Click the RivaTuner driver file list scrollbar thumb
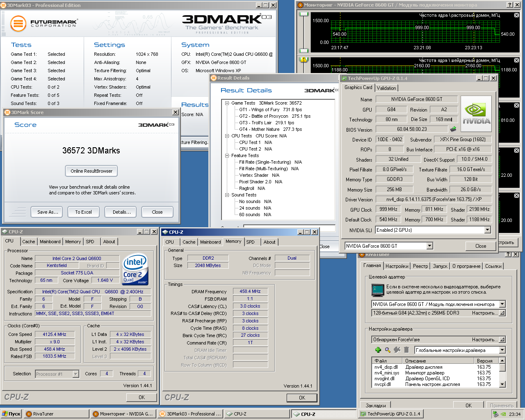This screenshot has width=525, height=420. pyautogui.click(x=502, y=367)
